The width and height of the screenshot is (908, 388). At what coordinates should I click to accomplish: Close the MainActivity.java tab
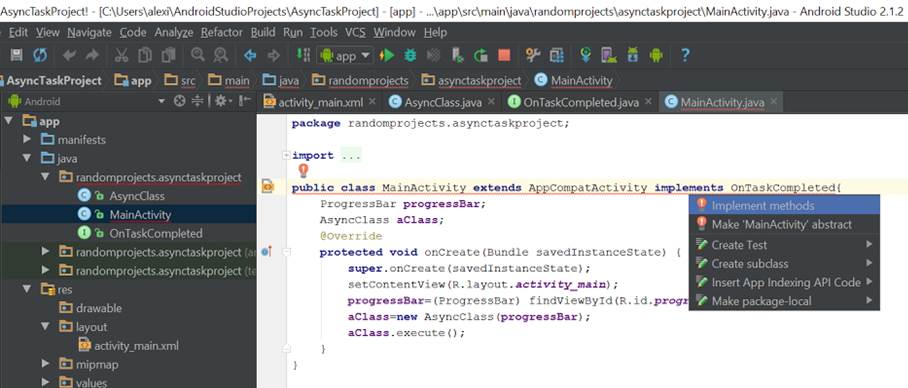point(773,102)
